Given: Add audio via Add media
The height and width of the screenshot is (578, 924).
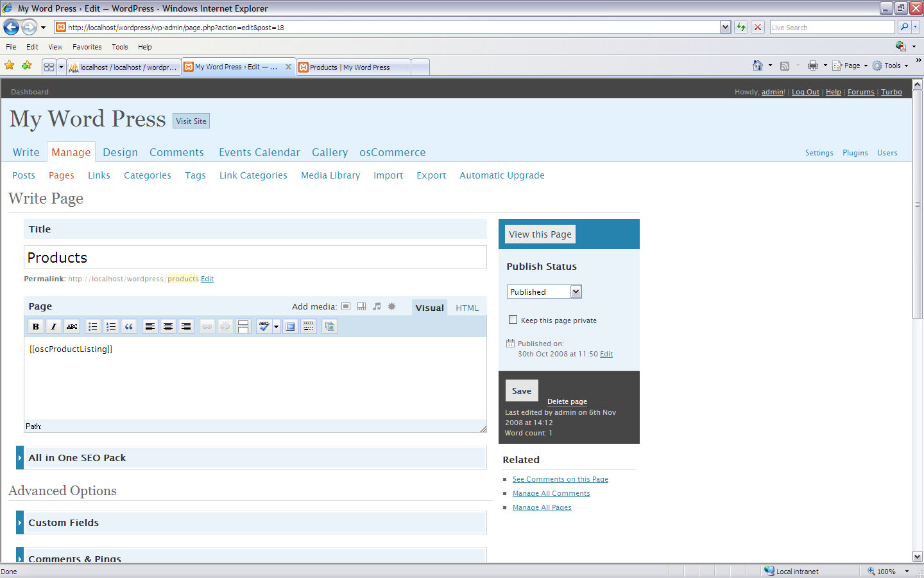Looking at the screenshot, I should (x=377, y=307).
